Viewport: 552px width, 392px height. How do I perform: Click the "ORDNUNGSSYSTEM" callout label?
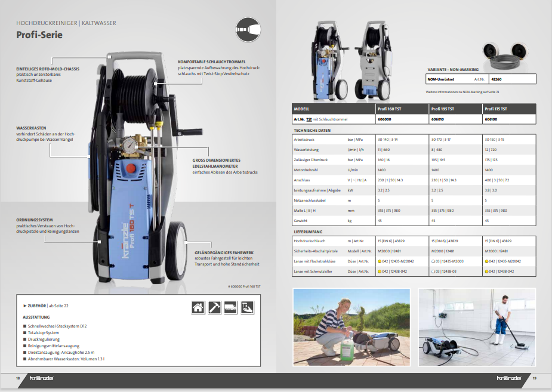coord(35,220)
